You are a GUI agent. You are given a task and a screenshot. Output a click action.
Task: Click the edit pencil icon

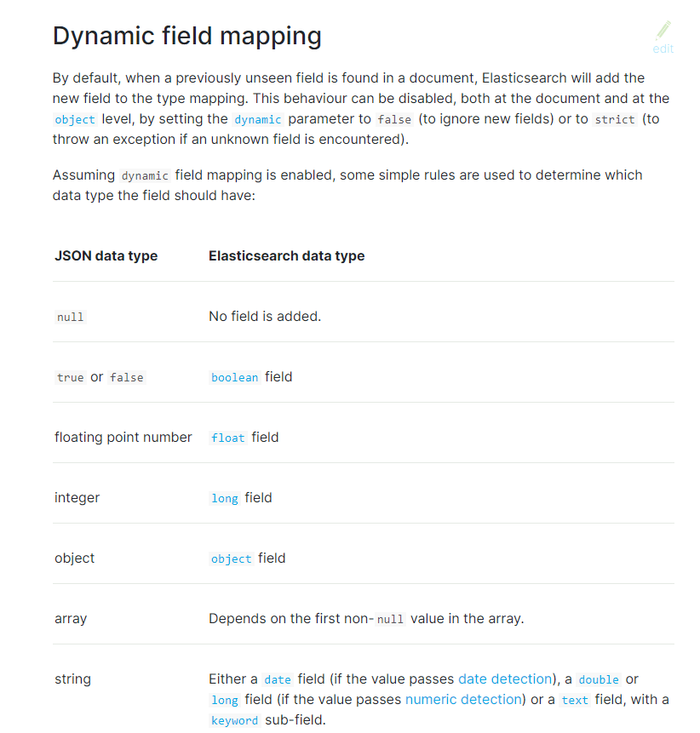[663, 31]
